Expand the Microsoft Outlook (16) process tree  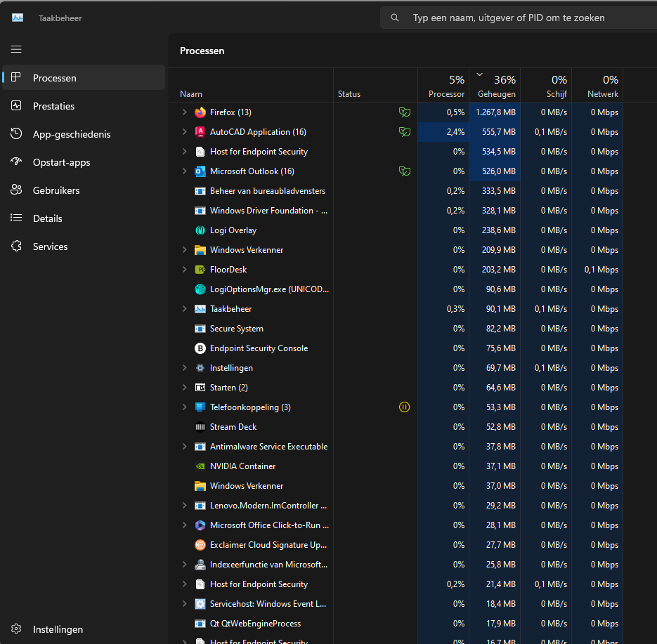[x=184, y=171]
